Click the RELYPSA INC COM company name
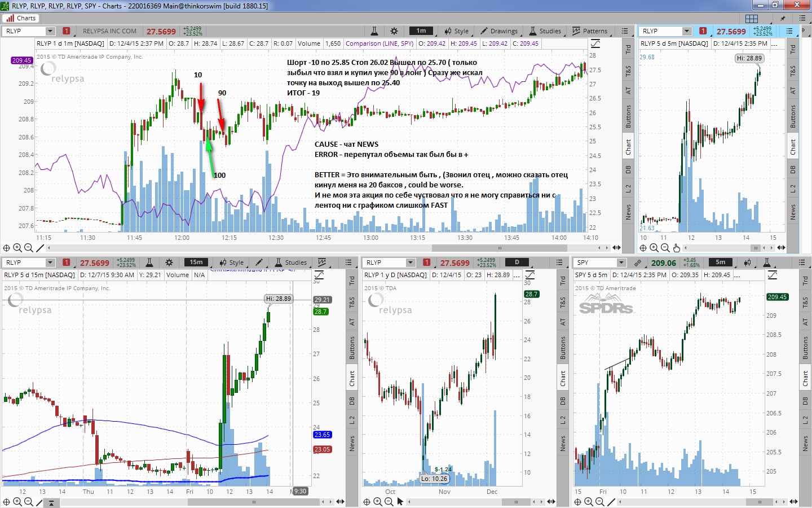 tap(109, 31)
